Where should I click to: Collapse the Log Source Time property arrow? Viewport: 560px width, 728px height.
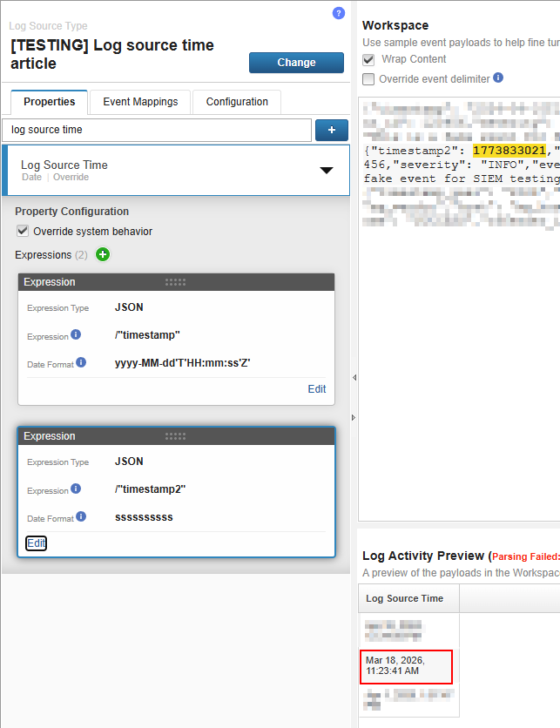(327, 171)
